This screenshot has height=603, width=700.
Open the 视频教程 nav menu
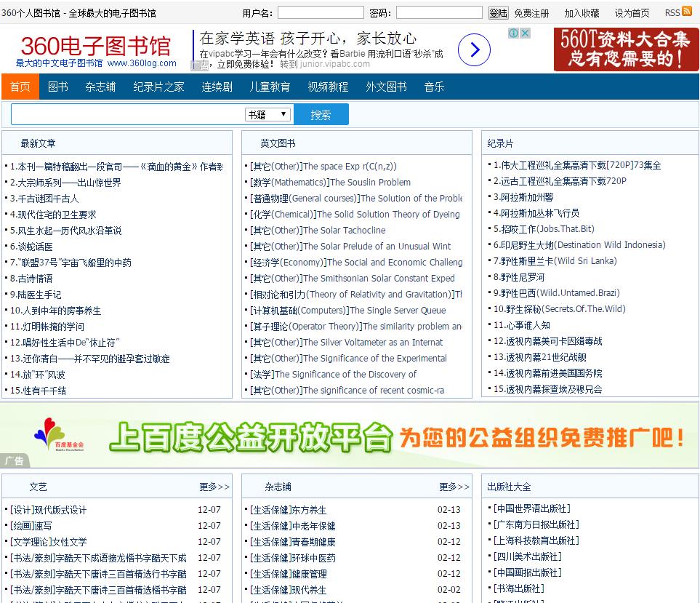coord(328,87)
